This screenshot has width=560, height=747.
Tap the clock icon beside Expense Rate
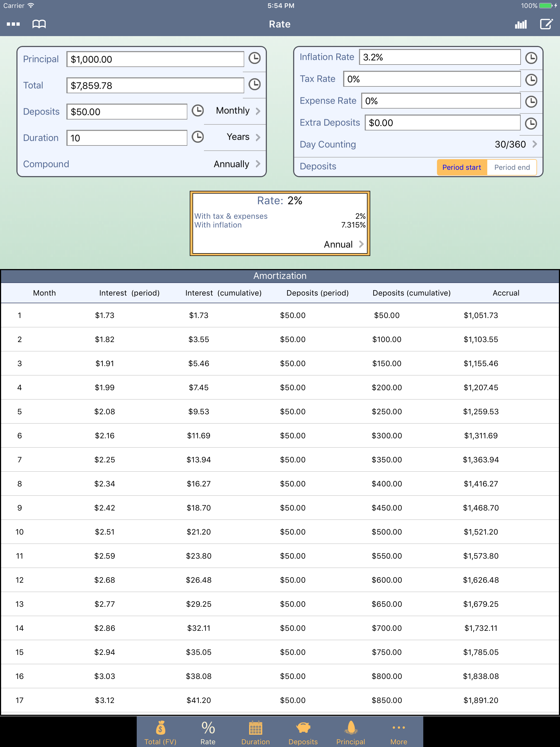pyautogui.click(x=531, y=102)
